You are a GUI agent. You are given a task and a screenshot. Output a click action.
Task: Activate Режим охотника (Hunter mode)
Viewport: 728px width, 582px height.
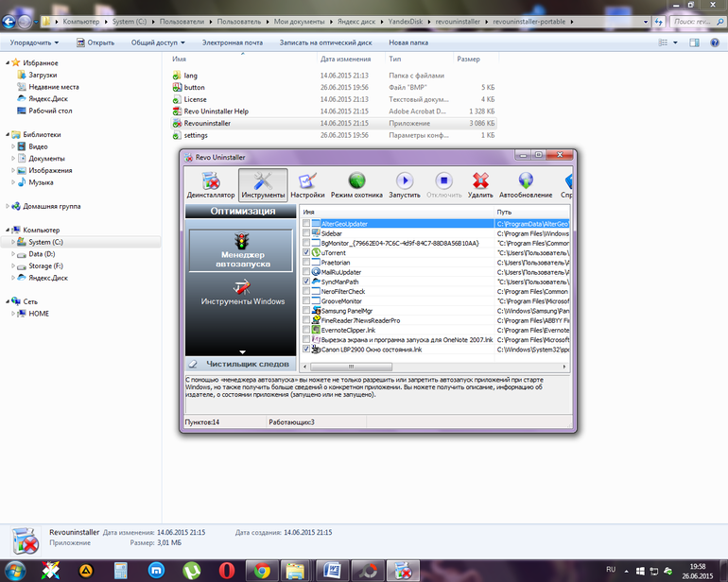point(356,185)
